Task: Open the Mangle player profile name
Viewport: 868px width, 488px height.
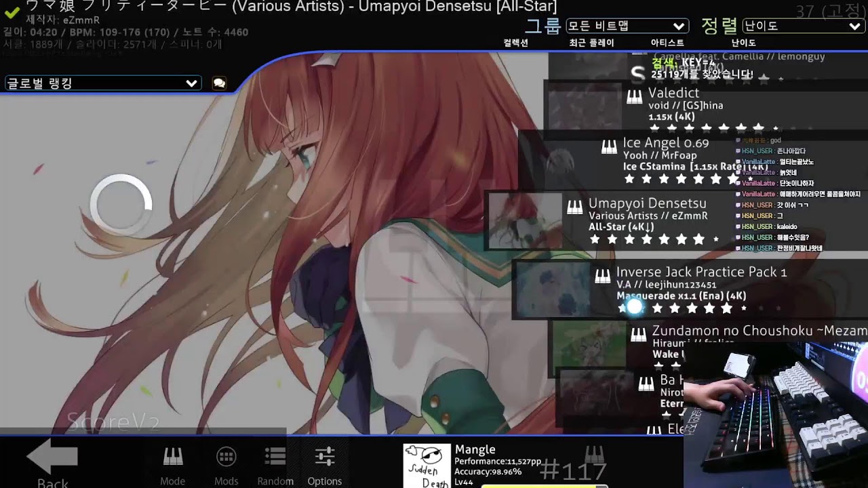Action: point(475,449)
